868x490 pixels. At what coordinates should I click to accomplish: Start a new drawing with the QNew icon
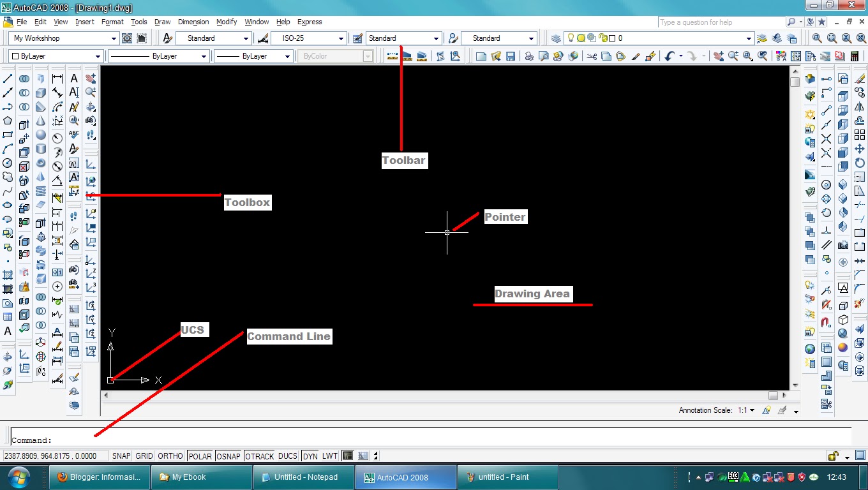480,56
